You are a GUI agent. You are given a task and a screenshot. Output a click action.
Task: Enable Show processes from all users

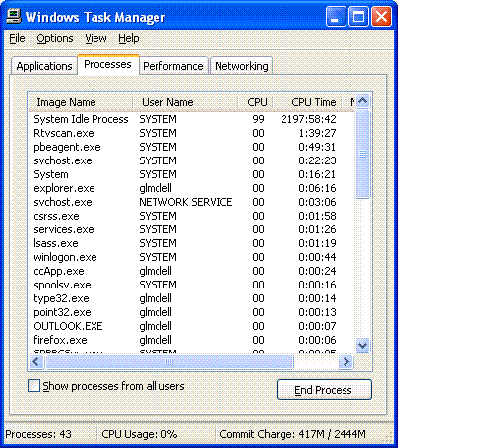[34, 386]
